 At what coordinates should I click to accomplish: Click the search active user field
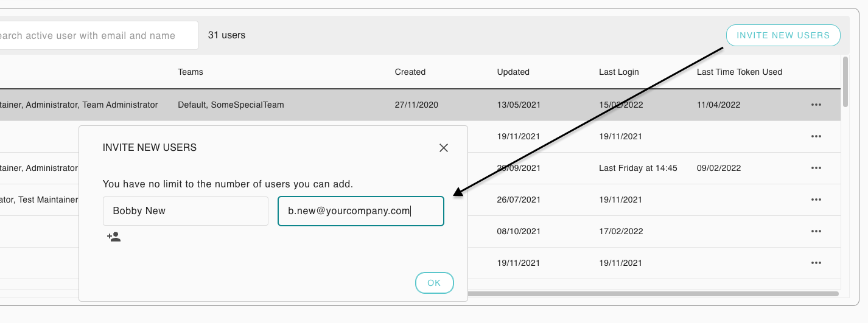(91, 35)
